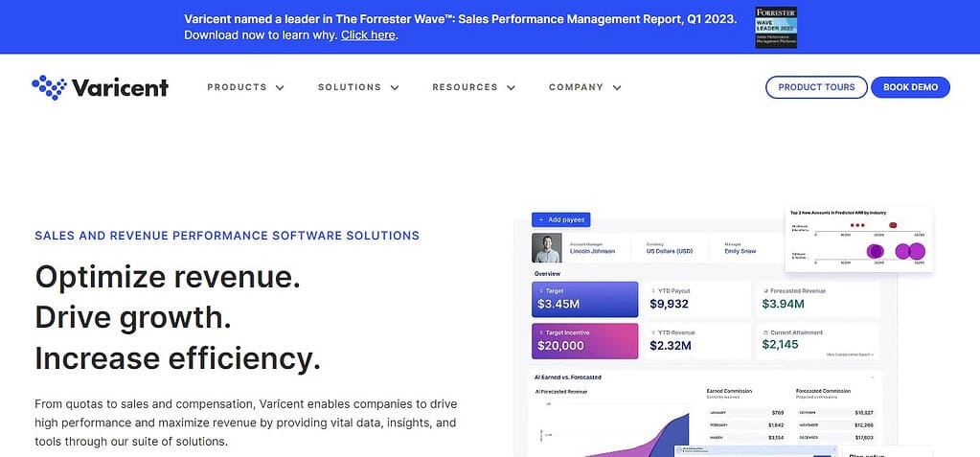This screenshot has height=457, width=980.
Task: Select the YTD Revenue $2.32M value
Action: coord(670,346)
